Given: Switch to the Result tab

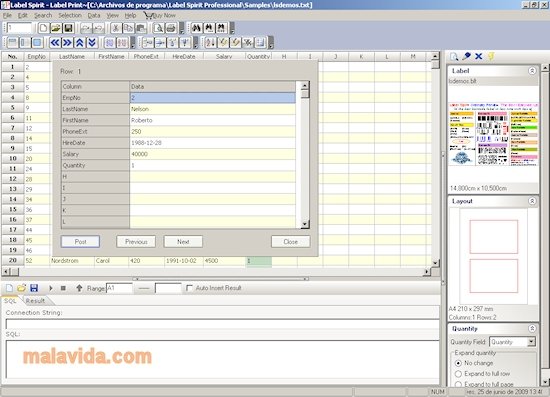Looking at the screenshot, I should pyautogui.click(x=35, y=301).
